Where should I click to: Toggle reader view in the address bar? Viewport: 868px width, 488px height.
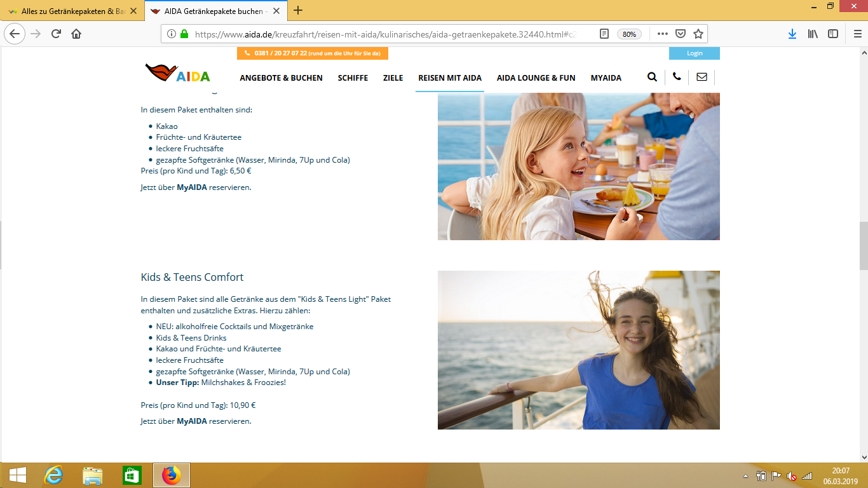(x=604, y=34)
